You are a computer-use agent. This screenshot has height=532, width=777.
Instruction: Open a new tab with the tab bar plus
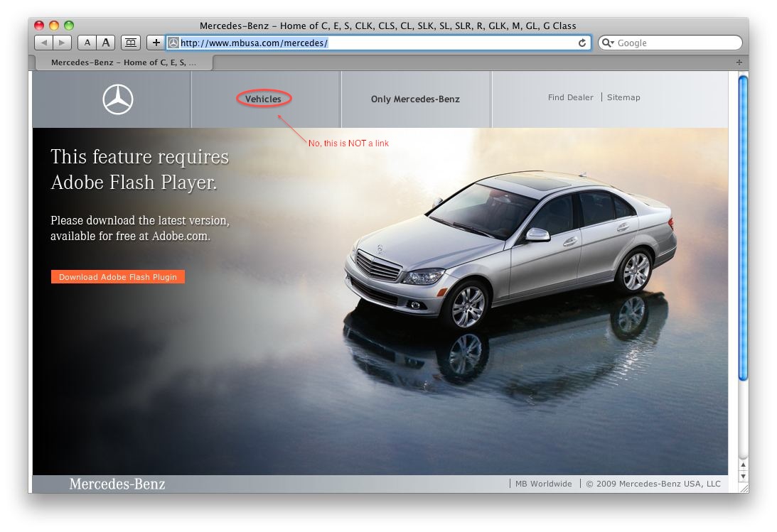[739, 63]
